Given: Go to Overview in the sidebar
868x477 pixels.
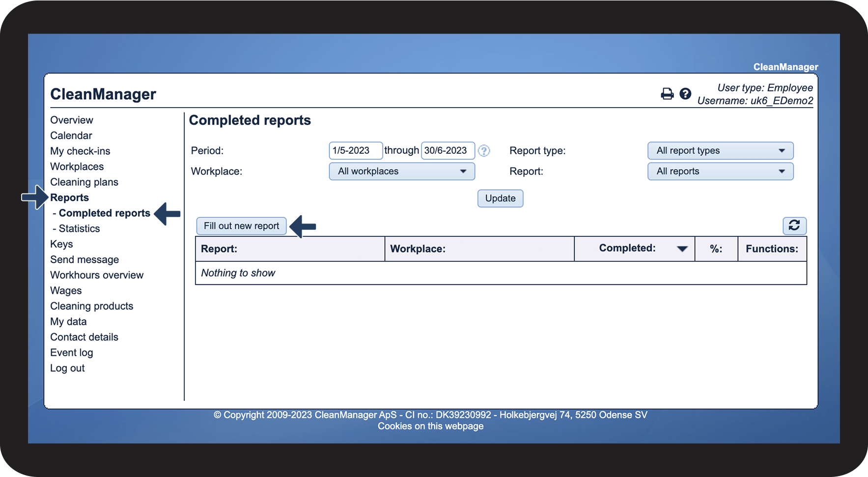Looking at the screenshot, I should 72,120.
